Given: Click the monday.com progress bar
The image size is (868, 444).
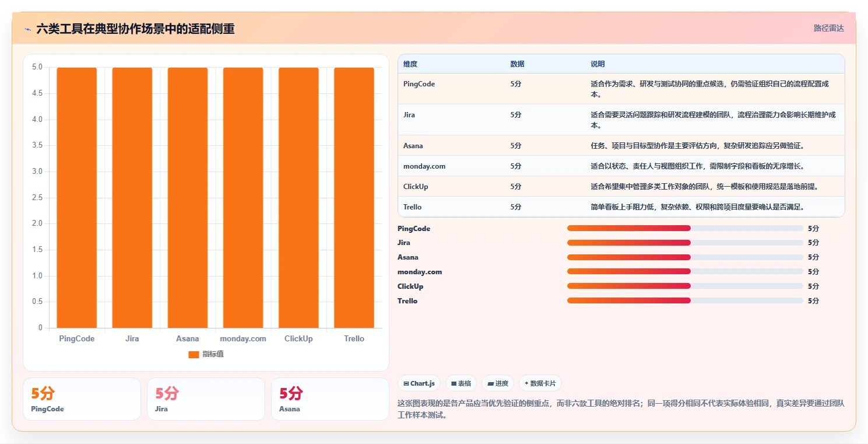Looking at the screenshot, I should (685, 271).
